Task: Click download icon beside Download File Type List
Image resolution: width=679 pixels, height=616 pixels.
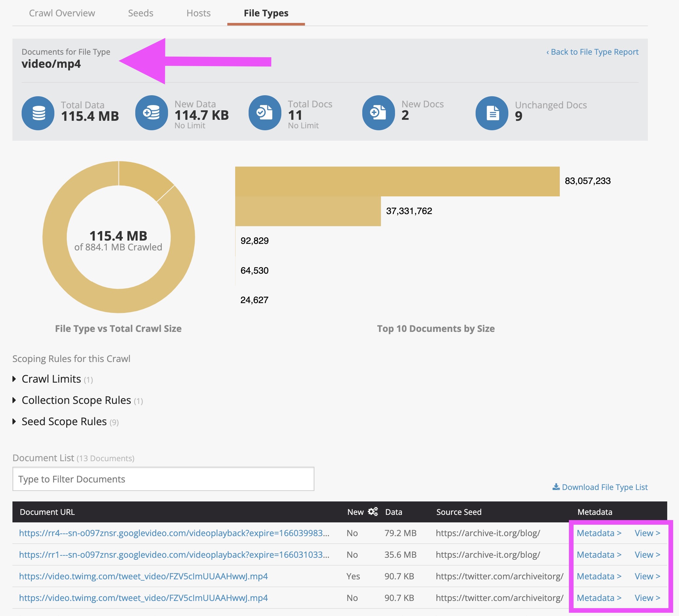Action: point(556,487)
